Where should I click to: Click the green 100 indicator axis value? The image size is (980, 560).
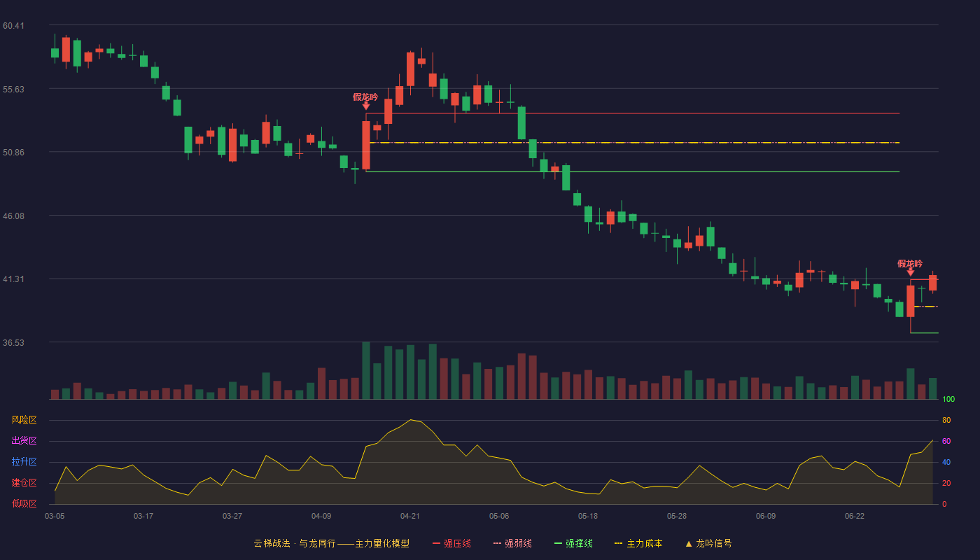point(948,399)
